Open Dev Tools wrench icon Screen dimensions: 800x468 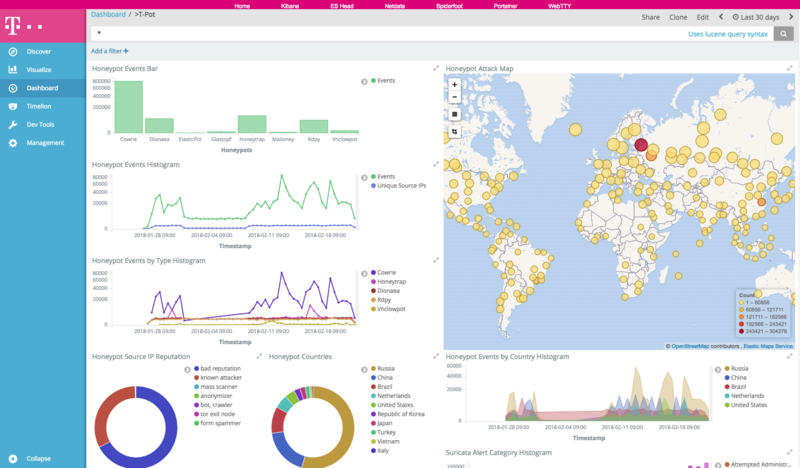pos(13,125)
